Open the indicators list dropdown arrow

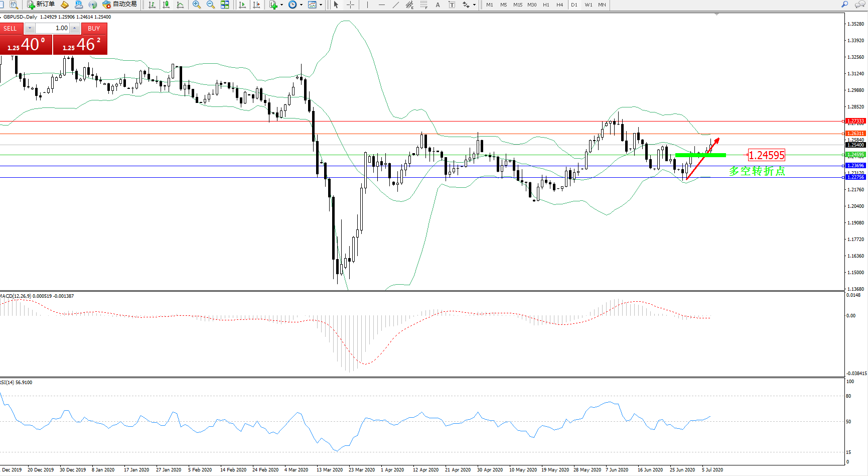pos(281,5)
